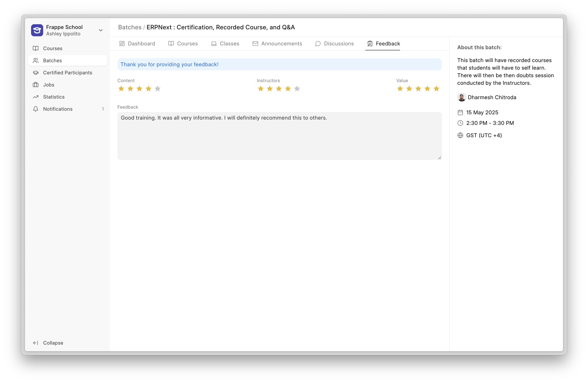588x383 pixels.
Task: Select the Batches icon in the sidebar
Action: (36, 61)
